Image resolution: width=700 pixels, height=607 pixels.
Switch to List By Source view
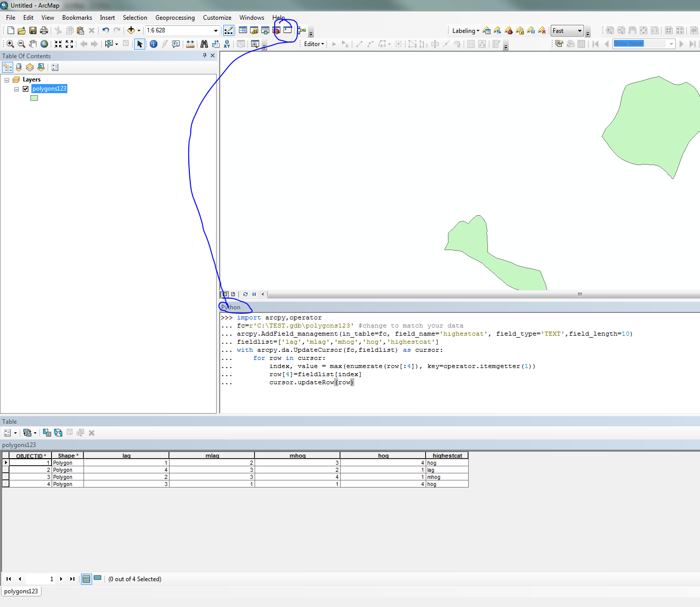(19, 67)
